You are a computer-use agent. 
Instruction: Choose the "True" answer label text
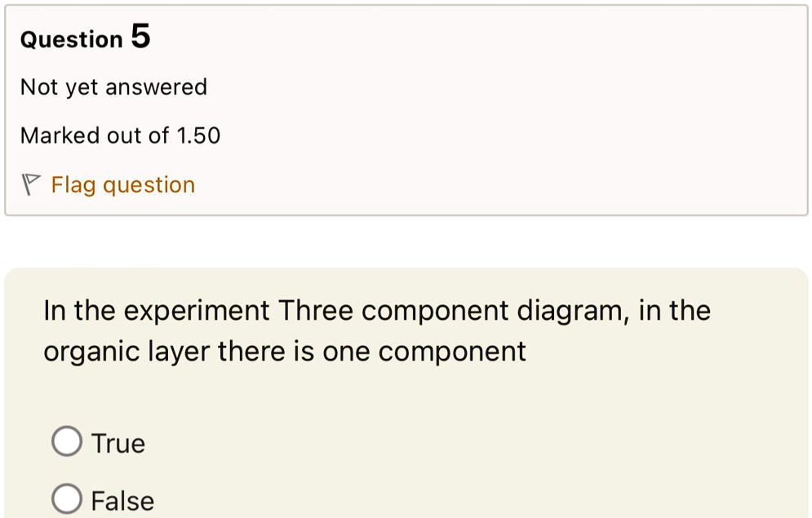click(x=118, y=444)
